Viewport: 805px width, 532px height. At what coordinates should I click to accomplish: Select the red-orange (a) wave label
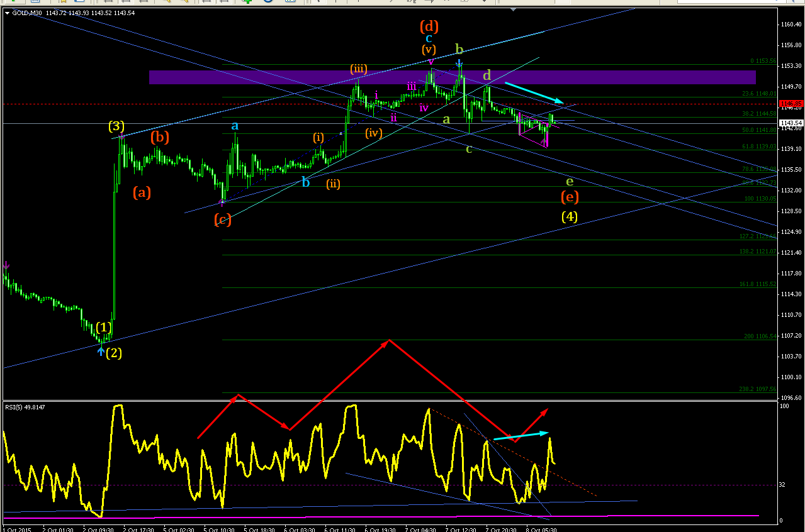point(142,193)
